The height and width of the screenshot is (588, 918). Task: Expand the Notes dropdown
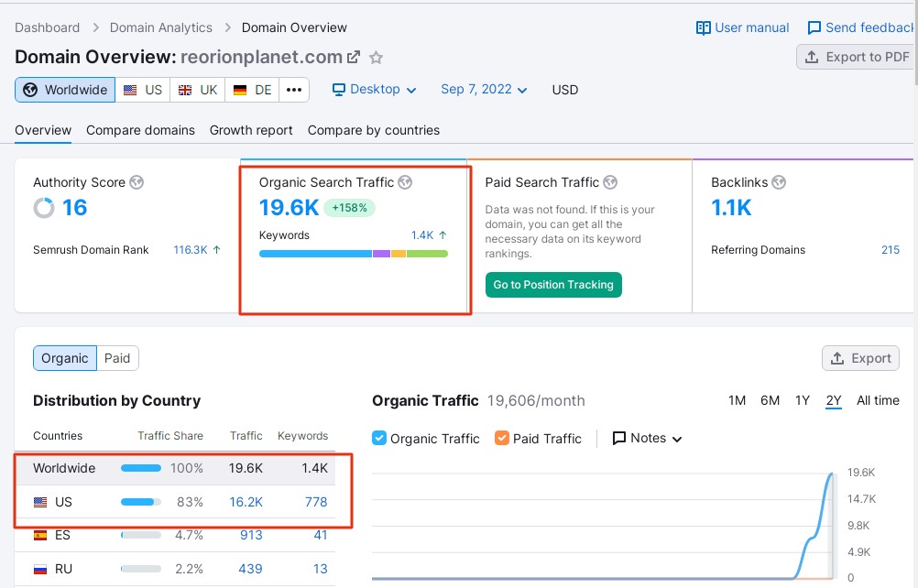(647, 438)
